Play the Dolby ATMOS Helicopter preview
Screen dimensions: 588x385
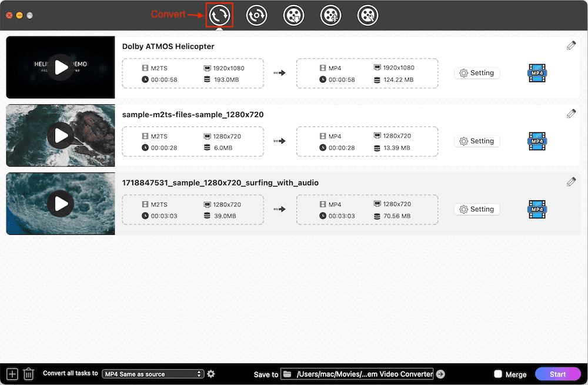tap(61, 68)
